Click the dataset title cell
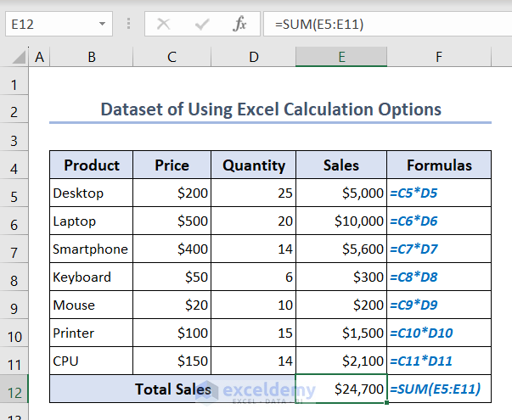The width and height of the screenshot is (512, 420). click(270, 109)
